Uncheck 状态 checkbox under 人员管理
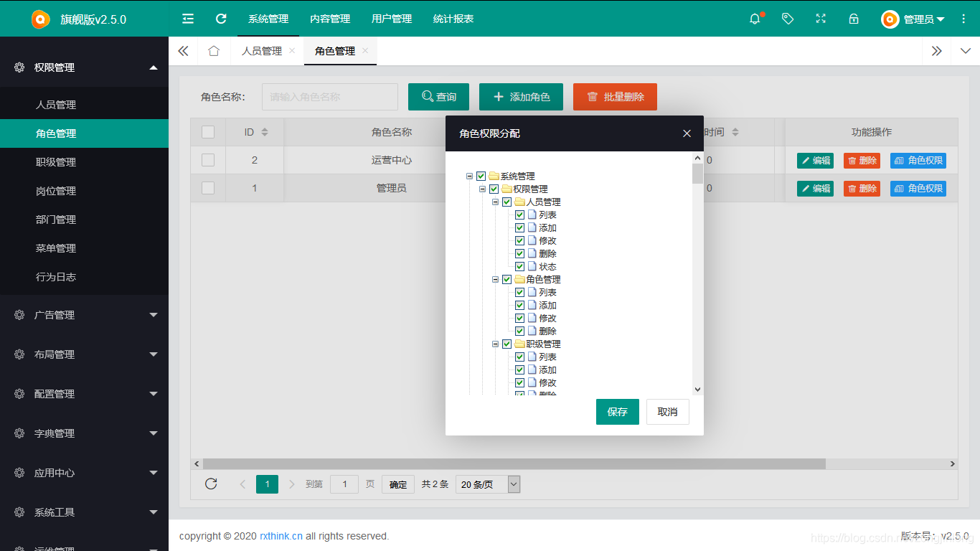 pos(519,267)
